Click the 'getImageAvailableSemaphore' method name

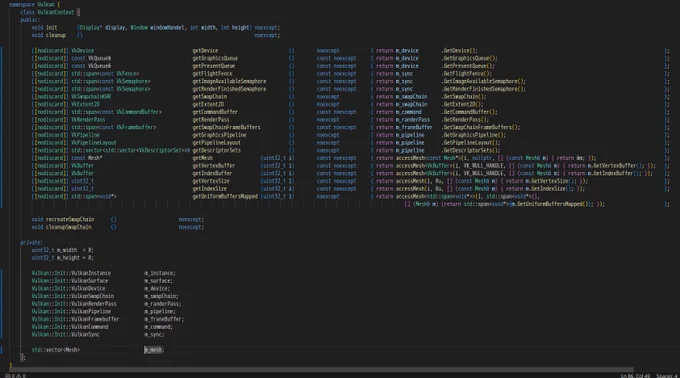click(x=229, y=81)
